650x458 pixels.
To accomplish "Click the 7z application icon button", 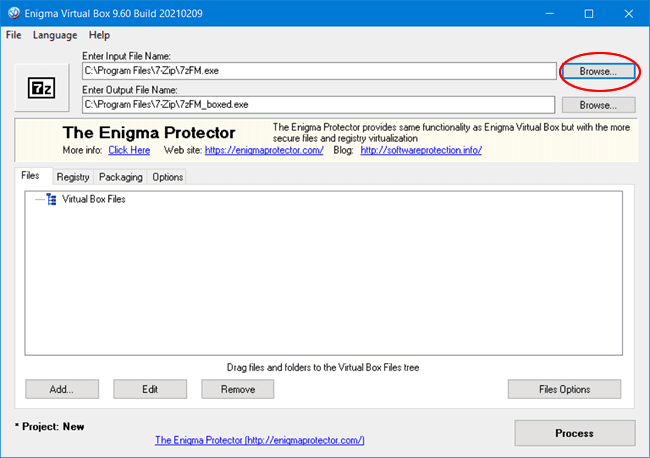I will (x=44, y=88).
